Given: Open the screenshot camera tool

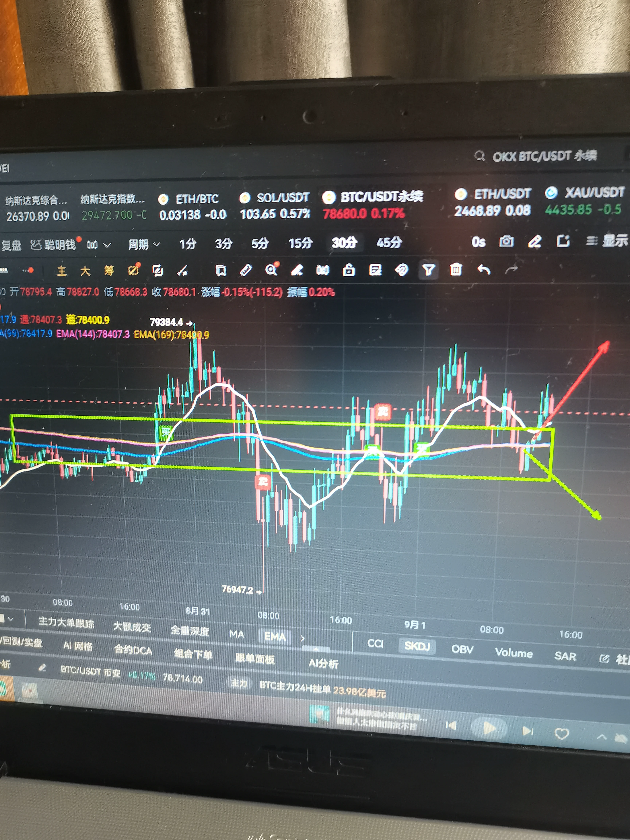Looking at the screenshot, I should pos(506,241).
